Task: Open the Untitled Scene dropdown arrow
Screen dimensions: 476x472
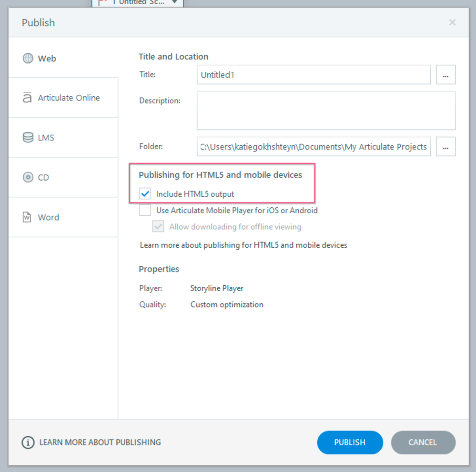Action: tap(174, 2)
